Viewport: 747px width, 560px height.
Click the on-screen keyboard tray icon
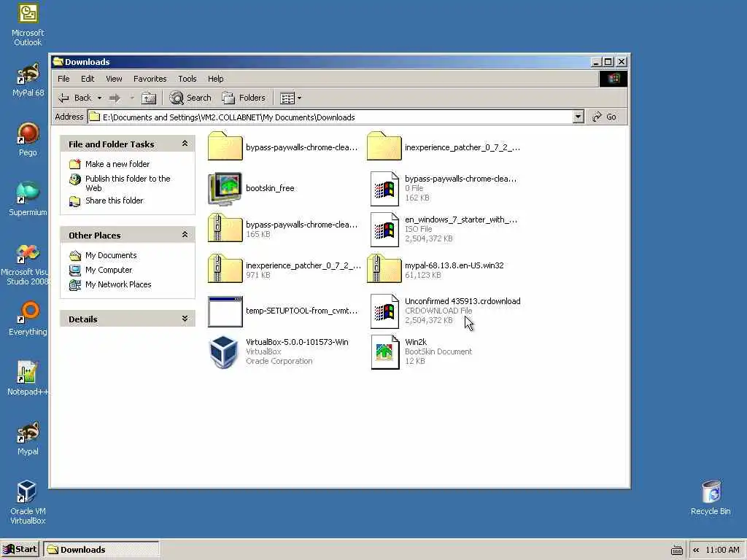click(x=676, y=551)
